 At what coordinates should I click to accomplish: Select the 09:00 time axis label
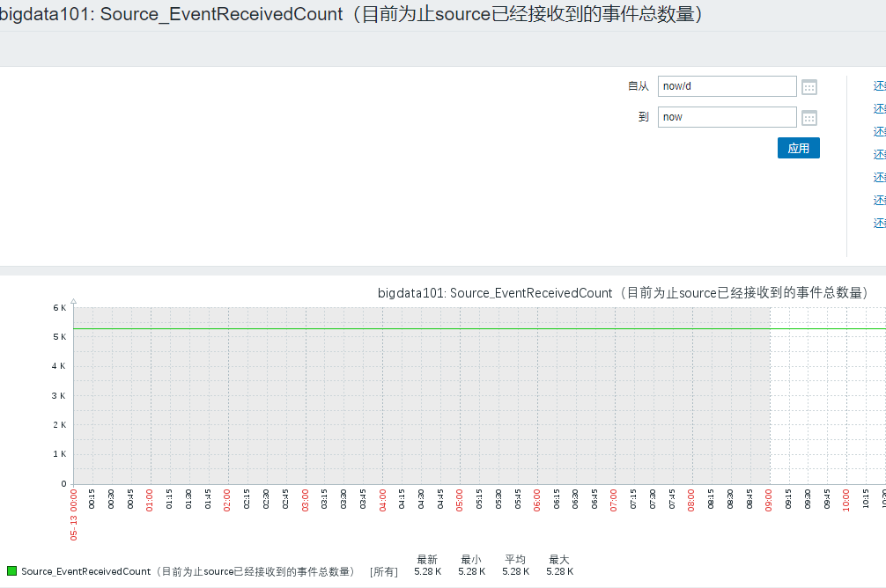click(x=769, y=501)
